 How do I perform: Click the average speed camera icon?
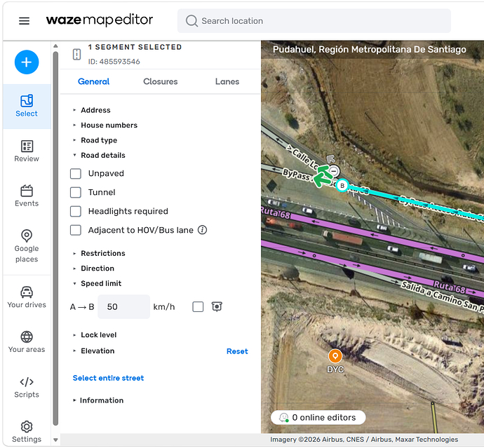click(217, 306)
